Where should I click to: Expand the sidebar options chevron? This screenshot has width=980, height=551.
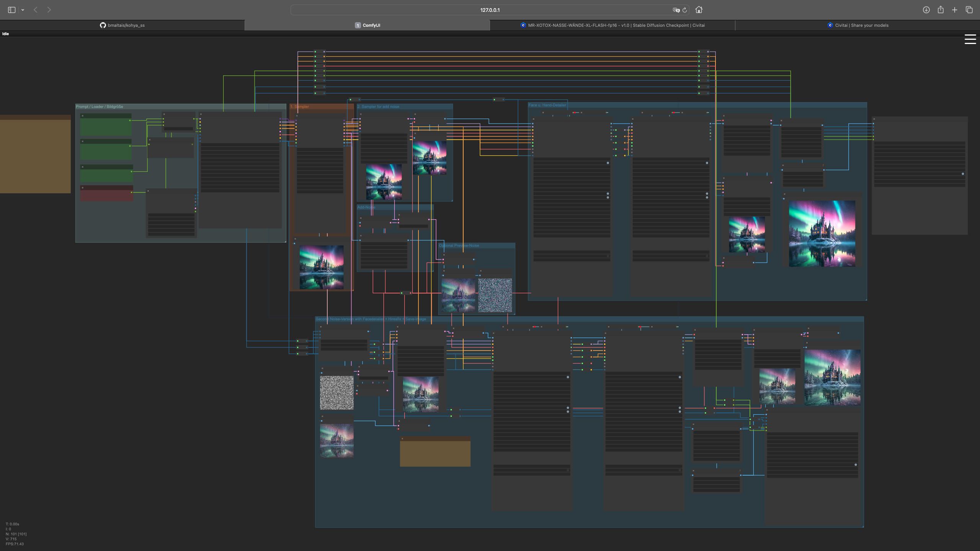point(23,10)
